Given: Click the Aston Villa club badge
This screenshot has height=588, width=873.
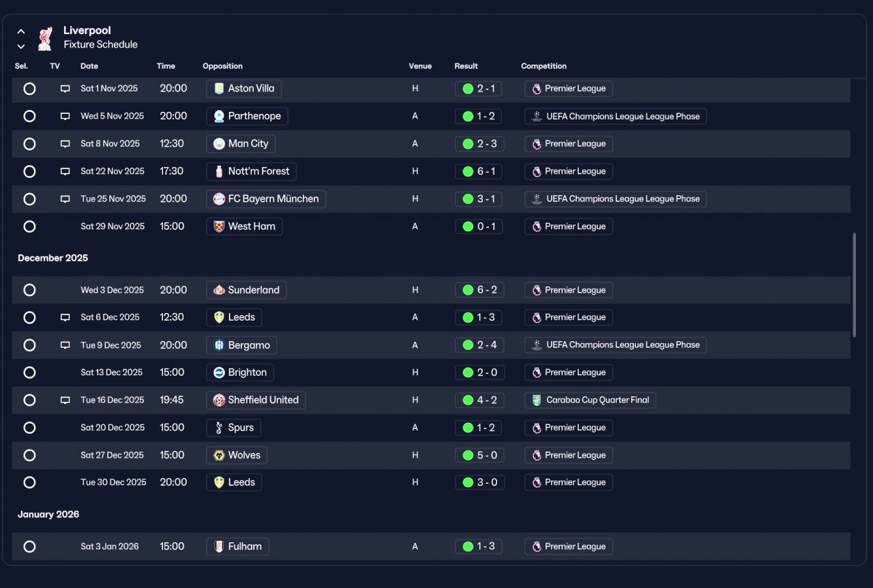Looking at the screenshot, I should (219, 89).
